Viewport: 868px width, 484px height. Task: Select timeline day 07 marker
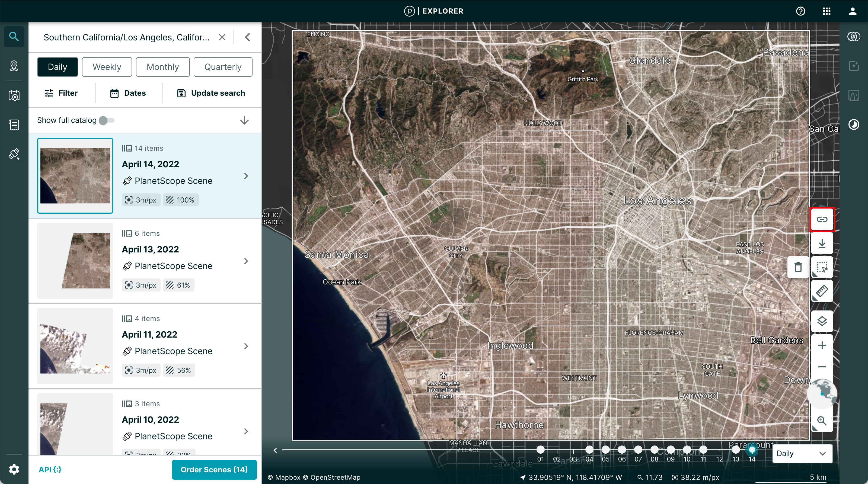pyautogui.click(x=638, y=450)
